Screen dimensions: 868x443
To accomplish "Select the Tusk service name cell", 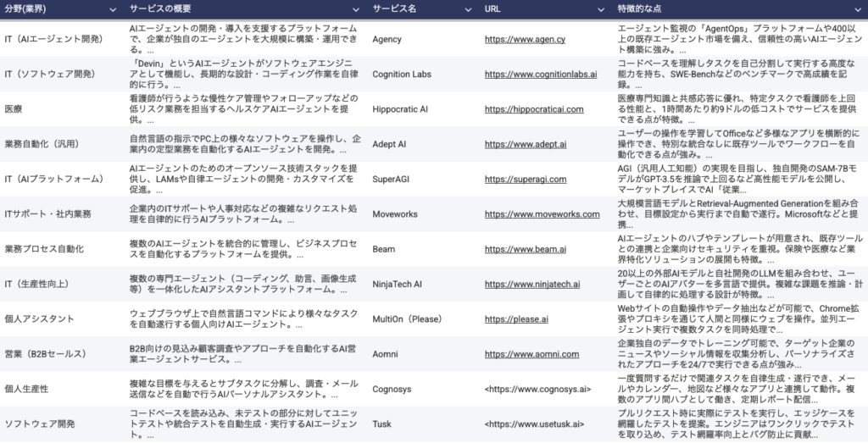I will pos(383,424).
